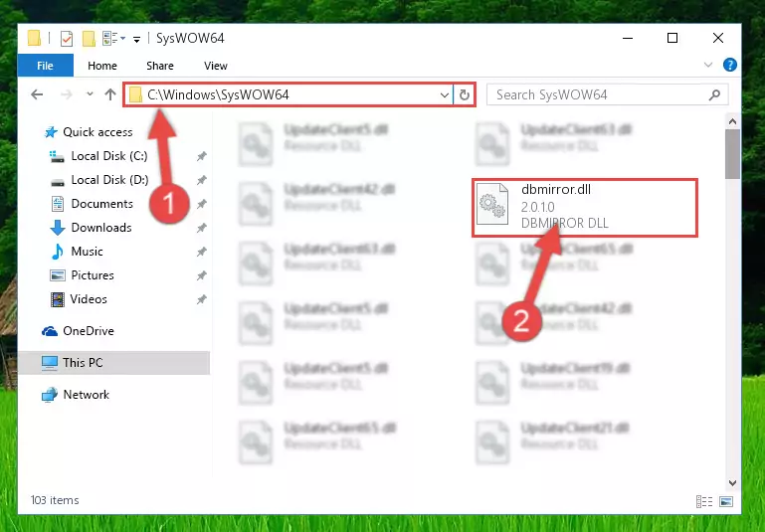The image size is (765, 532).
Task: Click the vertical scrollbar thumb
Action: coord(732,154)
